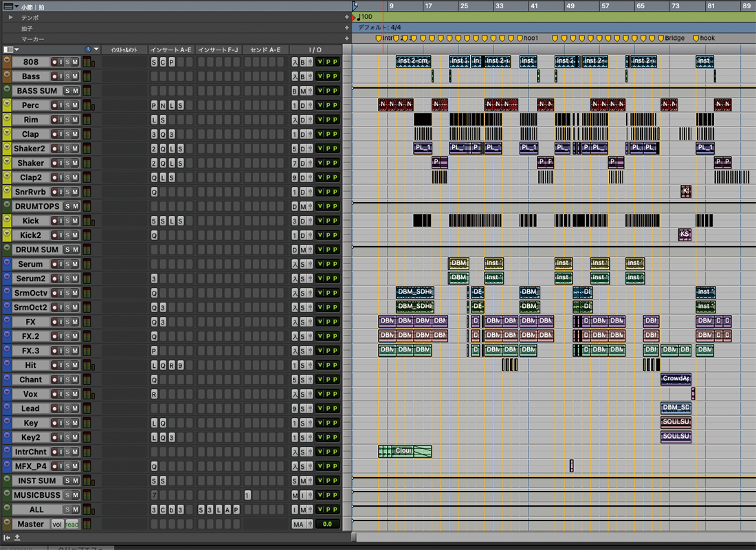Open the send slot 1 on MUSICBUSS

[x=247, y=495]
